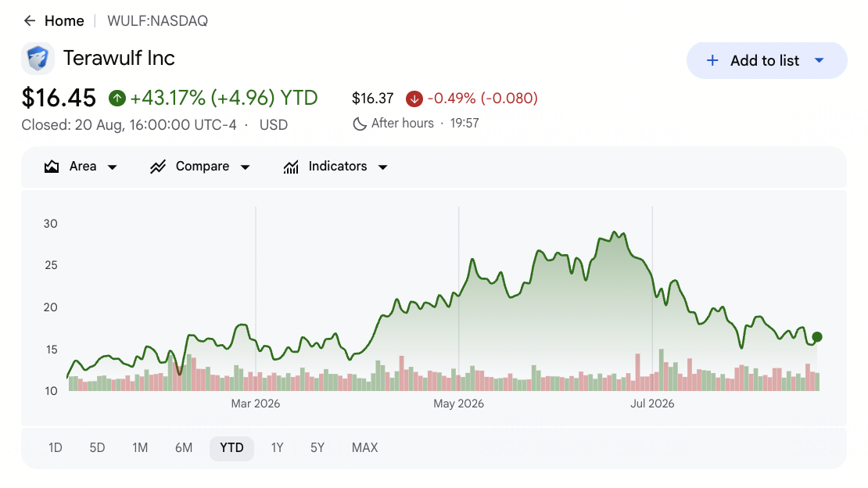Click the Add to list button
Viewport: 868px width, 488px height.
tap(766, 60)
